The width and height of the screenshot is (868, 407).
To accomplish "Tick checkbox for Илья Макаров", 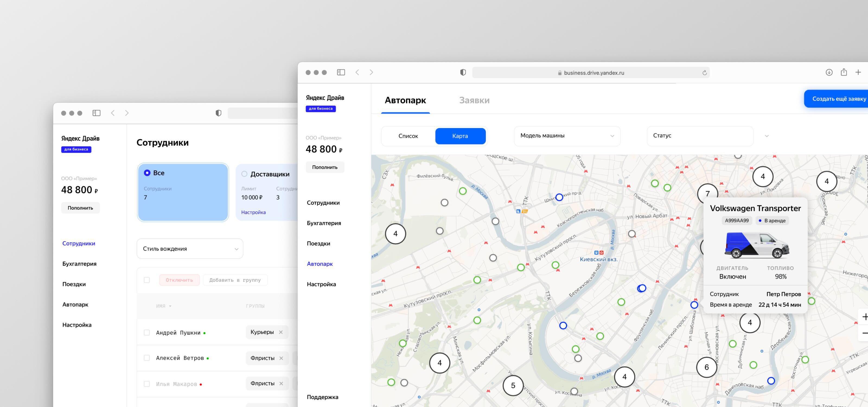I will [146, 384].
